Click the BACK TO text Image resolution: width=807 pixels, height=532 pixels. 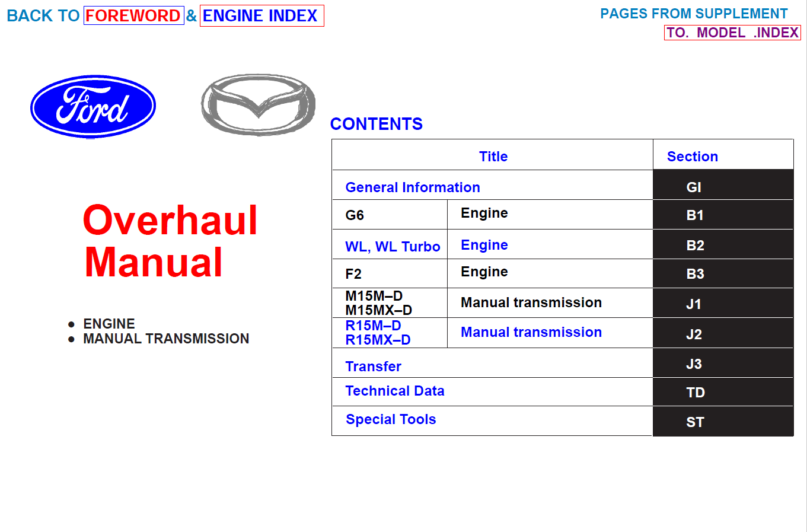pyautogui.click(x=43, y=16)
